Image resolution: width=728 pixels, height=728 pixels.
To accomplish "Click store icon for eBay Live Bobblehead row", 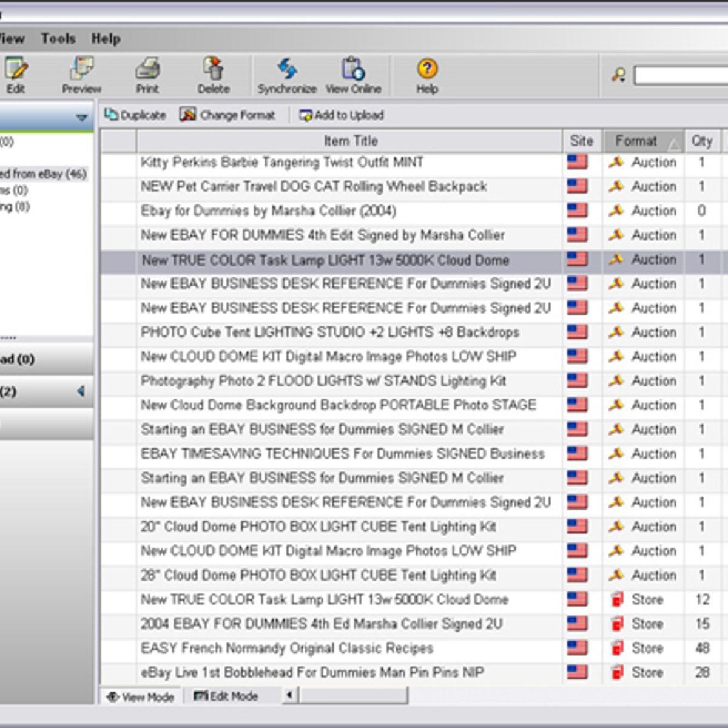I will tap(617, 672).
